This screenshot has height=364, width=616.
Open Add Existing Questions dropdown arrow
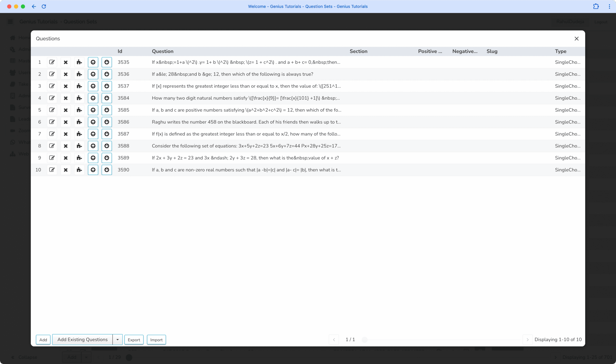point(118,340)
